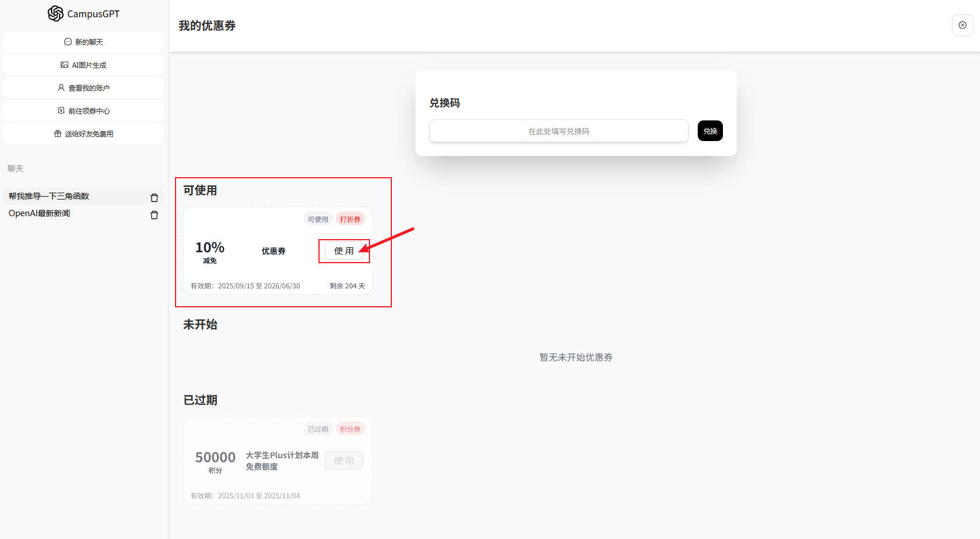
Task: Open 送给好友免费用 gift option
Action: (83, 134)
